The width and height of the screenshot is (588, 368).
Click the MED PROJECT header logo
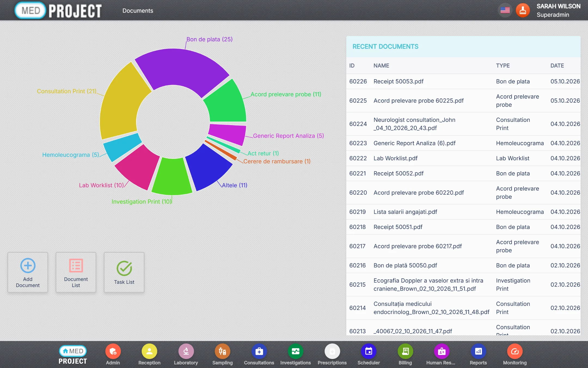58,10
